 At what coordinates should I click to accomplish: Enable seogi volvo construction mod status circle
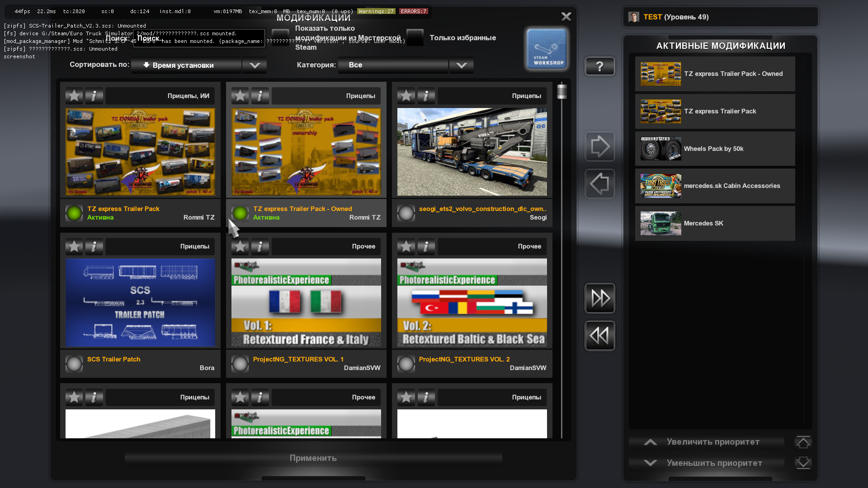406,213
